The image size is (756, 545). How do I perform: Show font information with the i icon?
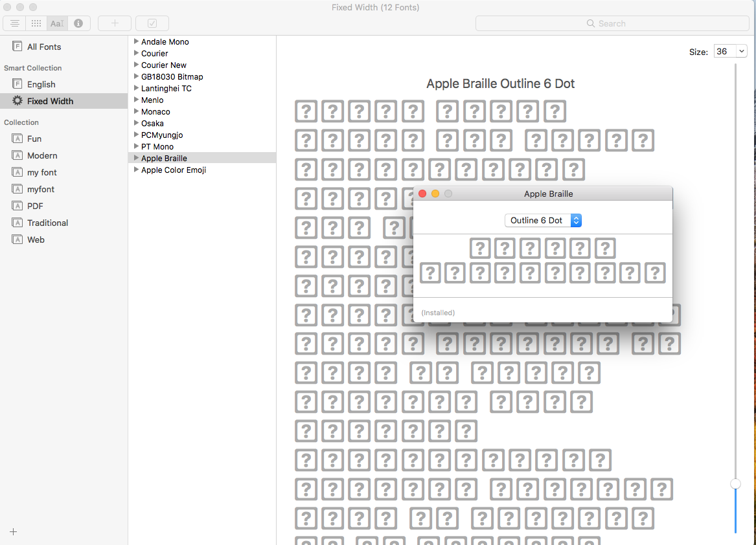tap(78, 23)
